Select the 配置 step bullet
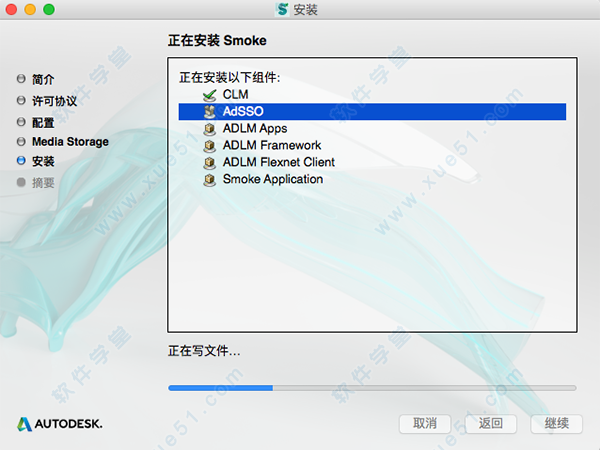Screen dimensions: 600x450 pyautogui.click(x=21, y=122)
